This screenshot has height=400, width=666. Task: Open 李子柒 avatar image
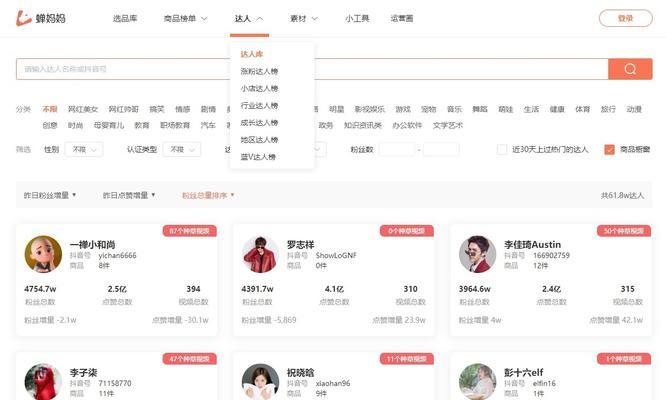pos(43,382)
